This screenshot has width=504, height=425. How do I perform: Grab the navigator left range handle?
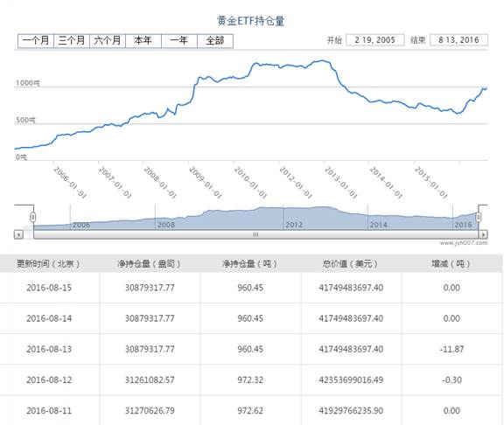point(32,217)
